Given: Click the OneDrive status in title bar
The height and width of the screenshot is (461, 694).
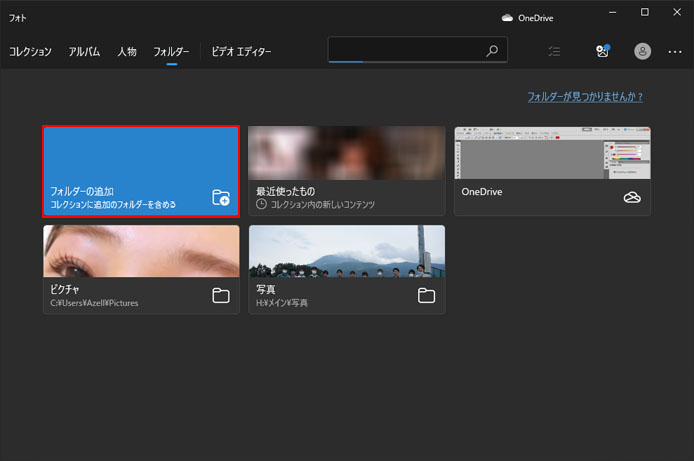Looking at the screenshot, I should click(x=527, y=18).
